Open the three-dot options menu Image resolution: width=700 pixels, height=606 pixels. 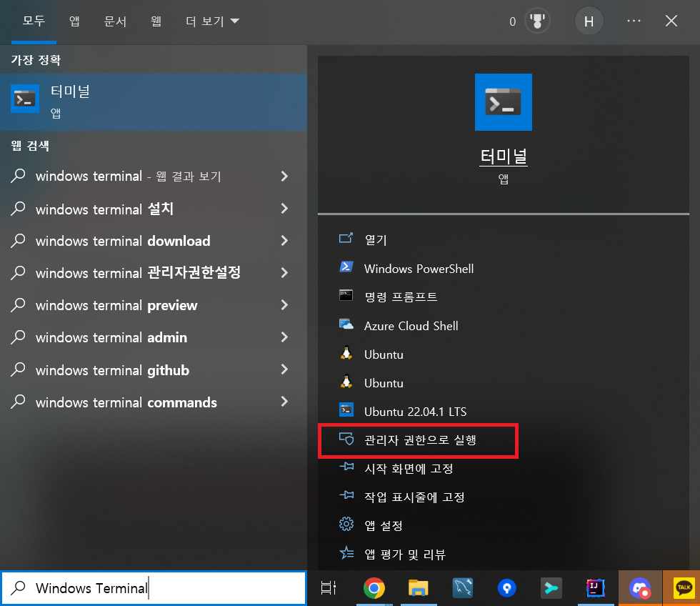(634, 21)
